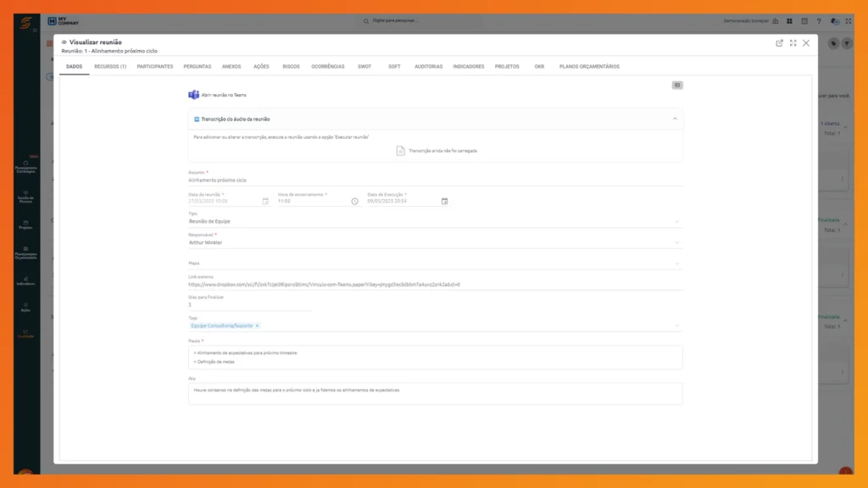Viewport: 868px width, 488px height.
Task: Switch to the Projetos tab
Action: coord(507,66)
